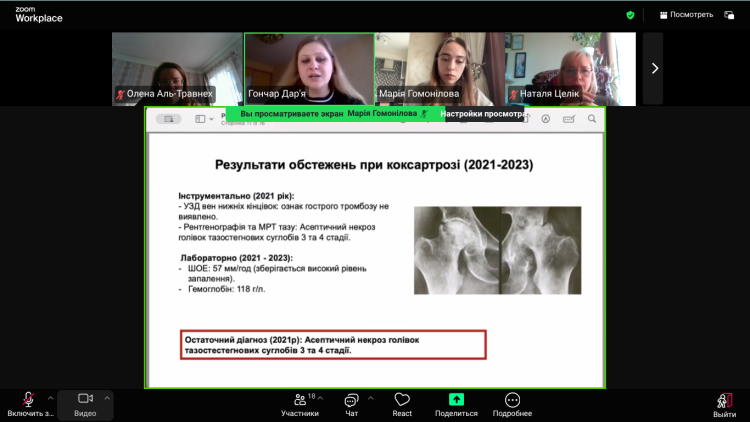Open the Чат chat panel
The height and width of the screenshot is (422, 750).
pyautogui.click(x=351, y=404)
